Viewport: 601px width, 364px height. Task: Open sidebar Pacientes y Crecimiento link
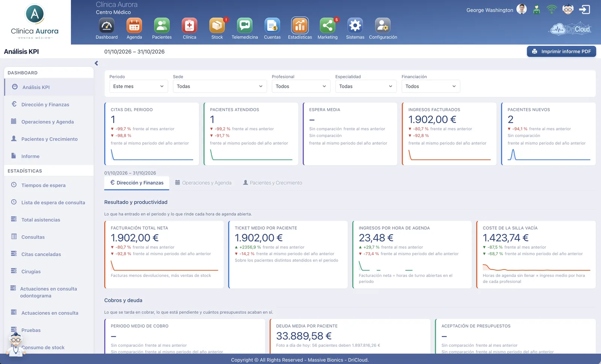click(x=49, y=139)
